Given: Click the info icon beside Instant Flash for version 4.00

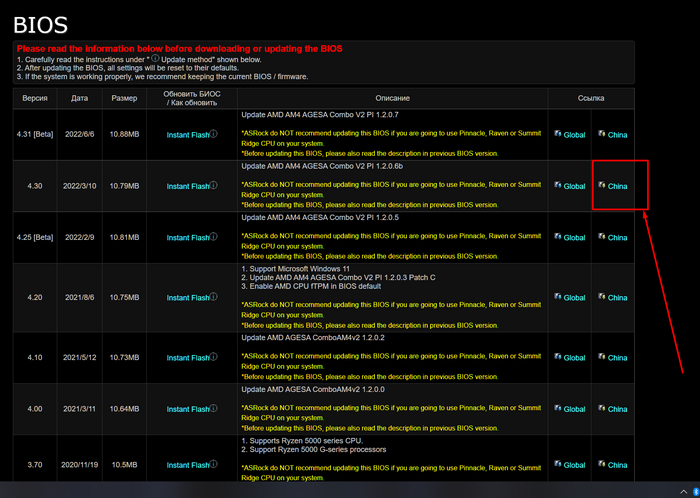Looking at the screenshot, I should 214,408.
